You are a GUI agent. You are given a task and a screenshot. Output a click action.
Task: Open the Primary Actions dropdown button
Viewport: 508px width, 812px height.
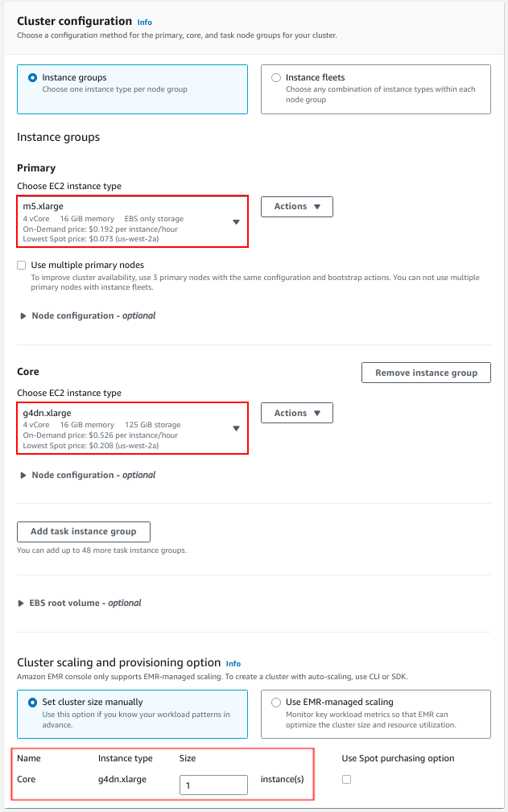(x=297, y=207)
